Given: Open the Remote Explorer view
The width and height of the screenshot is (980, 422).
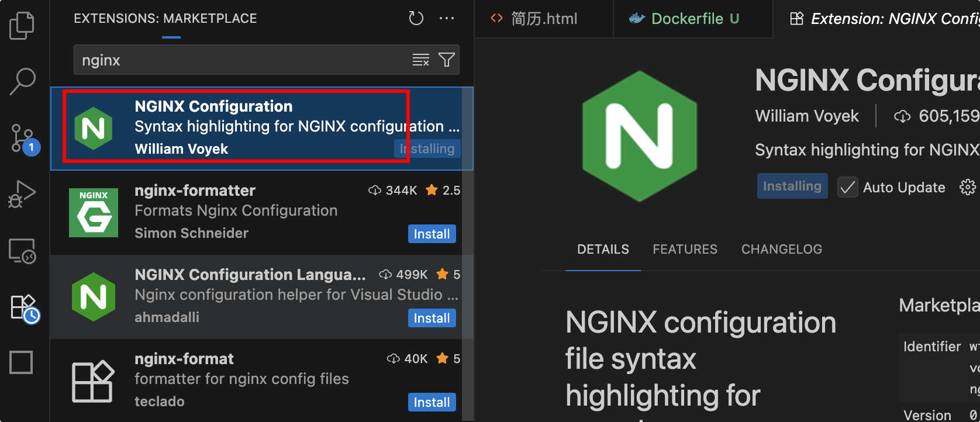Looking at the screenshot, I should point(22,251).
